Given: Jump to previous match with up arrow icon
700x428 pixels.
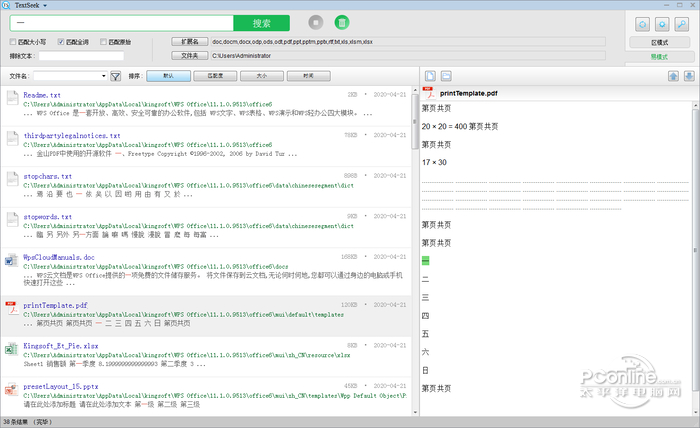Looking at the screenshot, I should tap(673, 76).
